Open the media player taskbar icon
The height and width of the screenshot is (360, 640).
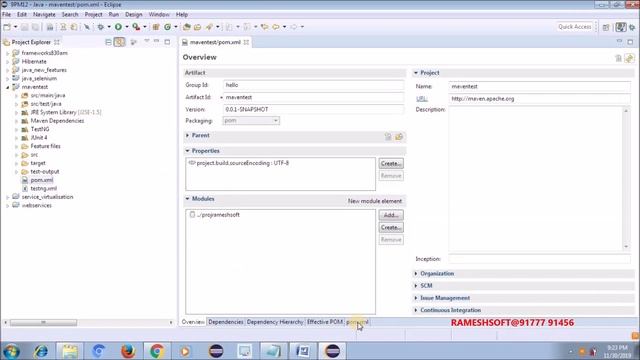click(185, 351)
